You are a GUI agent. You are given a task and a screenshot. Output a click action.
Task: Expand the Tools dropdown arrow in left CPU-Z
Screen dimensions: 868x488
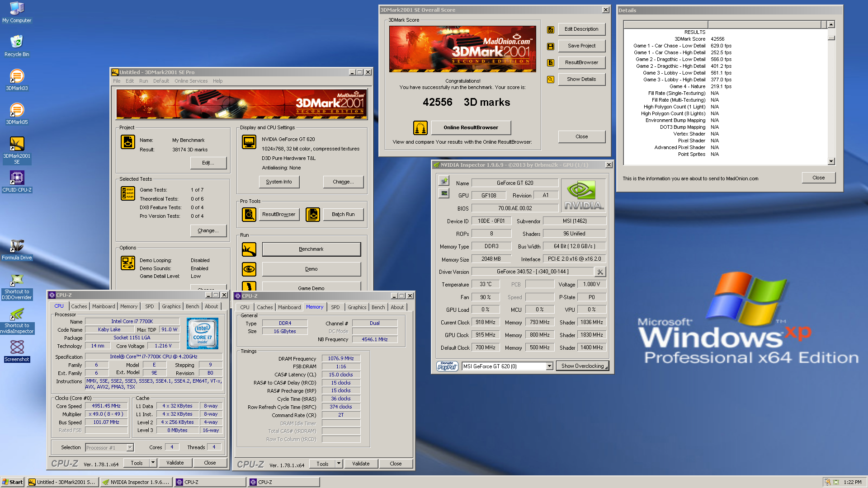[x=153, y=463]
